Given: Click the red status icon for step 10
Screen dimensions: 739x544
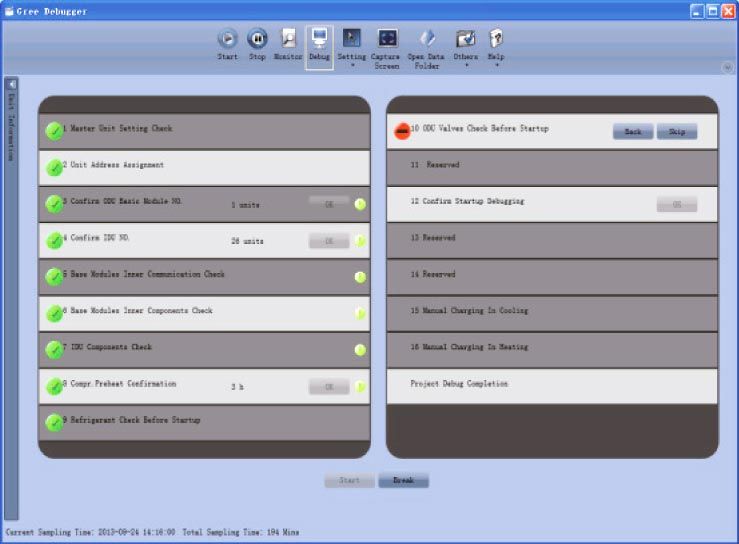Looking at the screenshot, I should point(402,131).
